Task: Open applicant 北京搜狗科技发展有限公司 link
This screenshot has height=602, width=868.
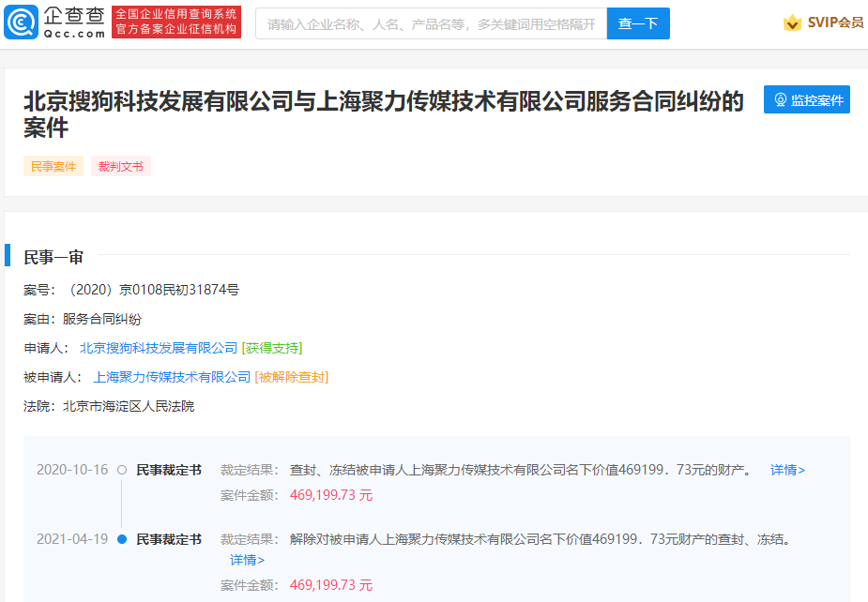Action: coord(159,348)
